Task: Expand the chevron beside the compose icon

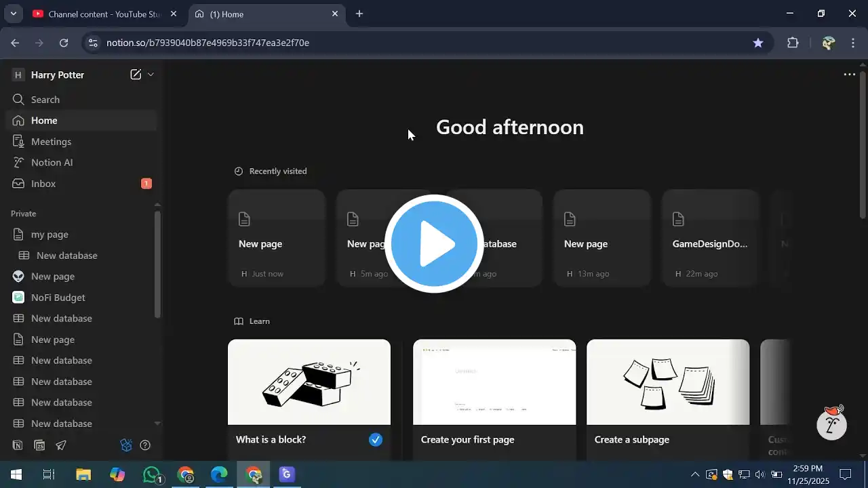Action: [151, 75]
